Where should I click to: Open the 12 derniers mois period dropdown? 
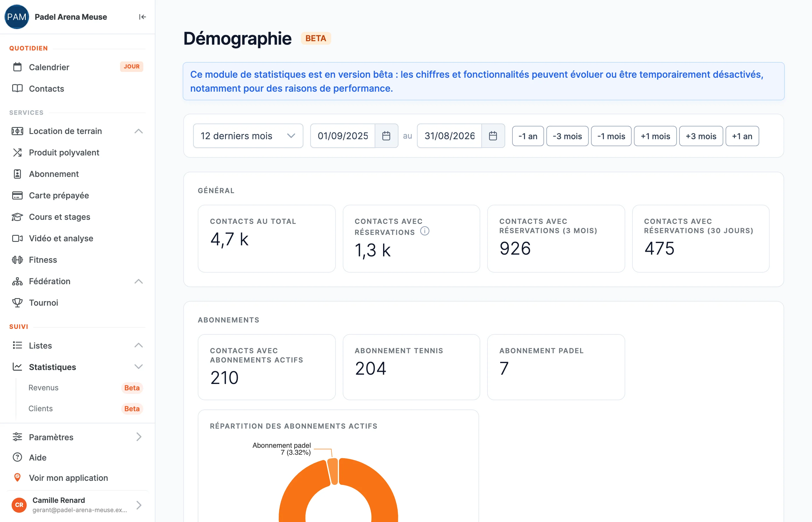(x=248, y=136)
